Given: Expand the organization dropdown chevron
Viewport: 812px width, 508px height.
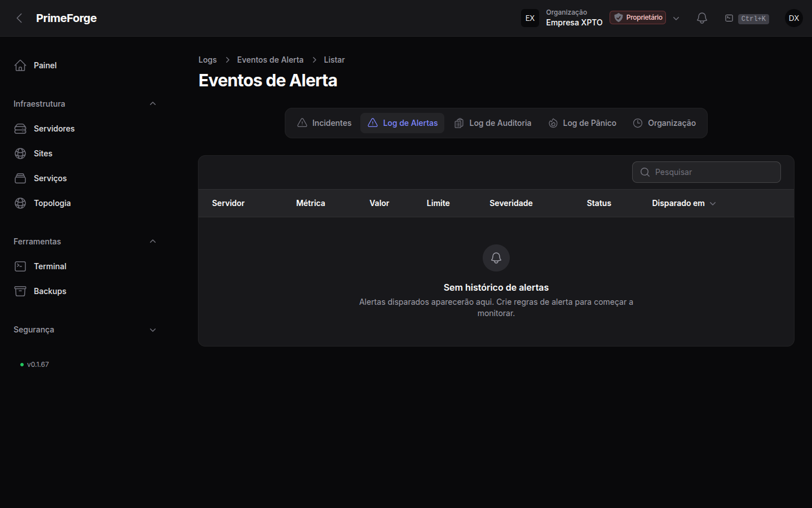Looking at the screenshot, I should [x=676, y=18].
